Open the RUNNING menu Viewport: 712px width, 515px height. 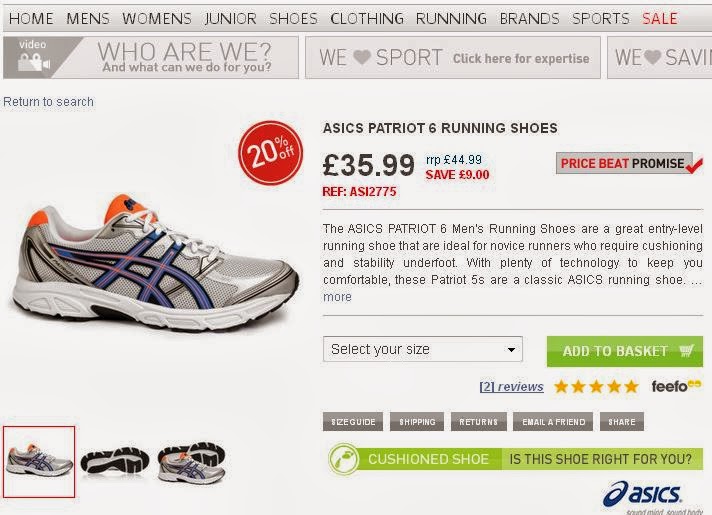(x=451, y=19)
